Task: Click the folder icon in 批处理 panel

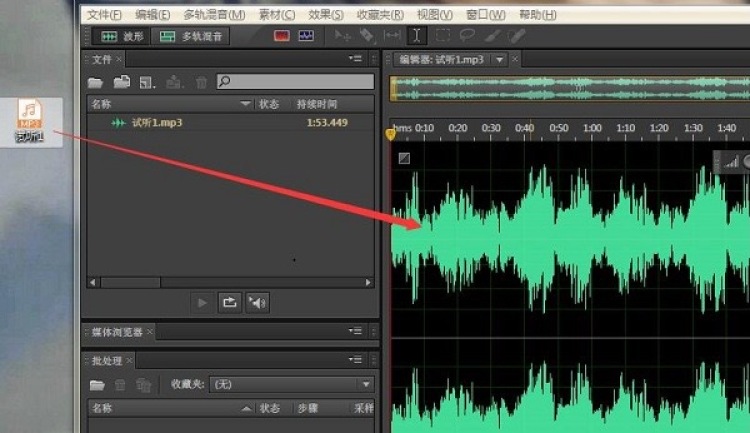Action: pyautogui.click(x=97, y=385)
